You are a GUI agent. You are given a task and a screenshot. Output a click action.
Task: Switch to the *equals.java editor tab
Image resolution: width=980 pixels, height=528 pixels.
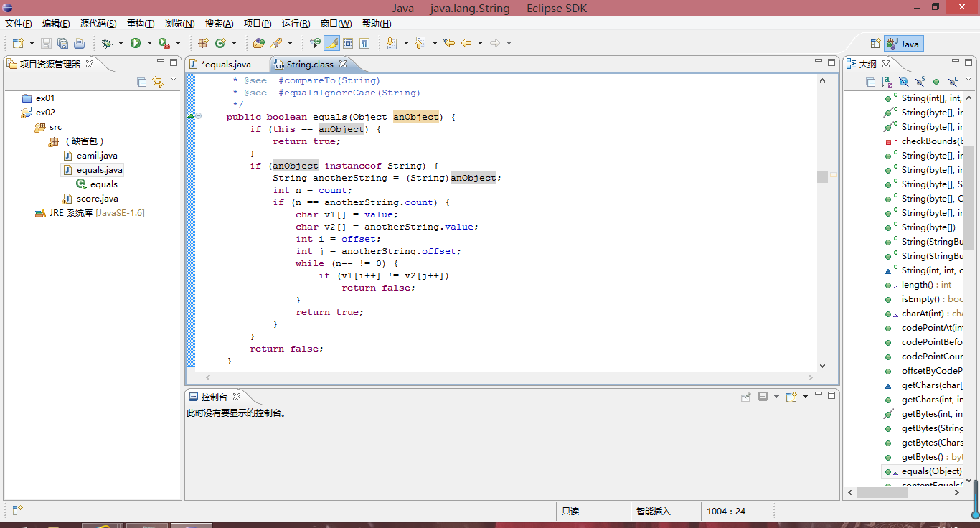225,65
